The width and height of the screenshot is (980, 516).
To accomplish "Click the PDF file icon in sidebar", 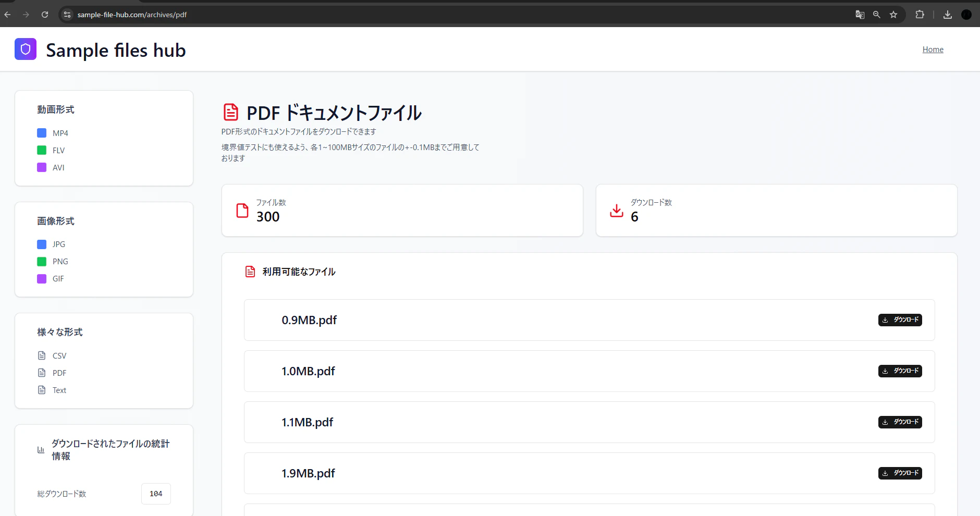I will coord(42,373).
